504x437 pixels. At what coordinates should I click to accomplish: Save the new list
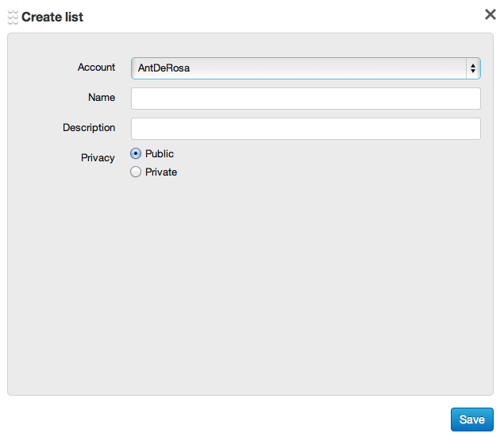pos(471,420)
